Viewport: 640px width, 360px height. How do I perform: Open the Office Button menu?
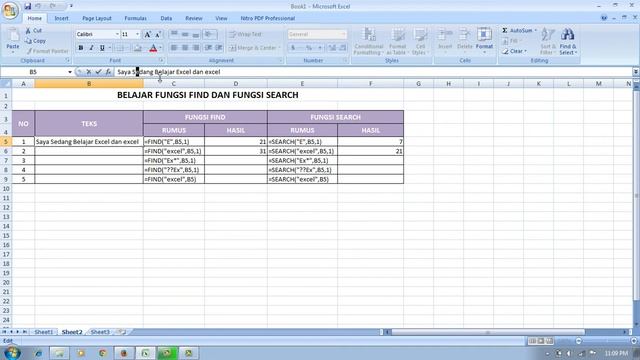[10, 10]
